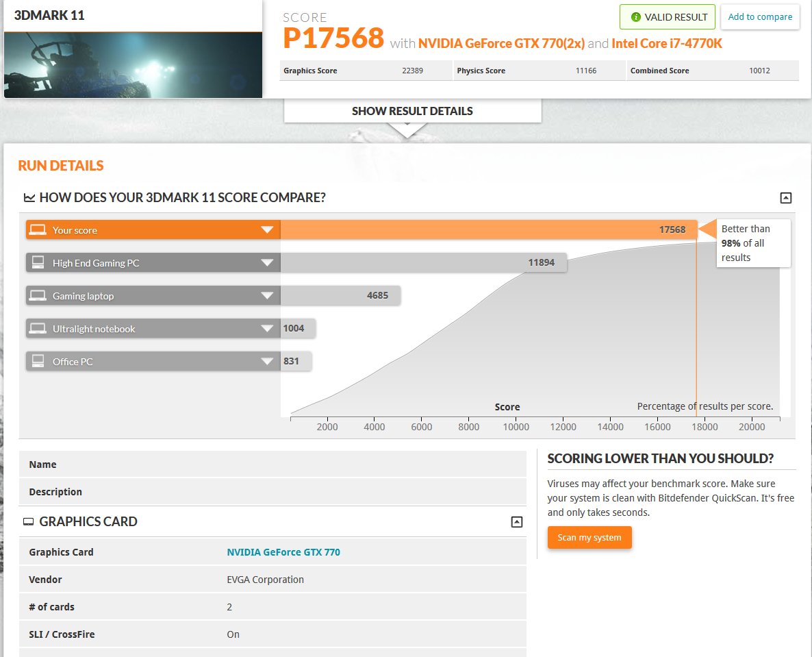
Task: Click the VALID RESULT button
Action: pyautogui.click(x=667, y=17)
